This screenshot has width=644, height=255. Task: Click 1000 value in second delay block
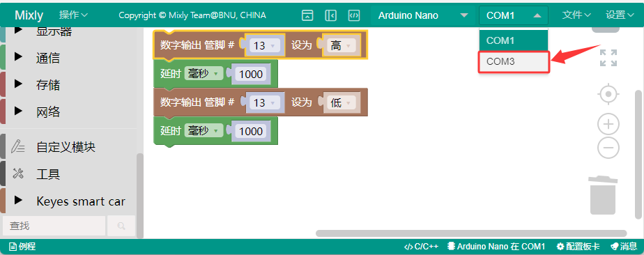pyautogui.click(x=250, y=132)
